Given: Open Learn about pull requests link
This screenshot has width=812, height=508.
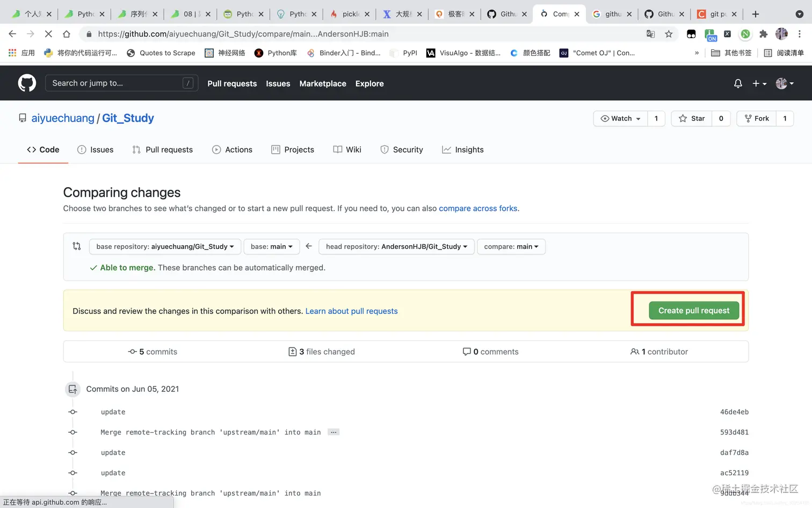Looking at the screenshot, I should coord(352,311).
